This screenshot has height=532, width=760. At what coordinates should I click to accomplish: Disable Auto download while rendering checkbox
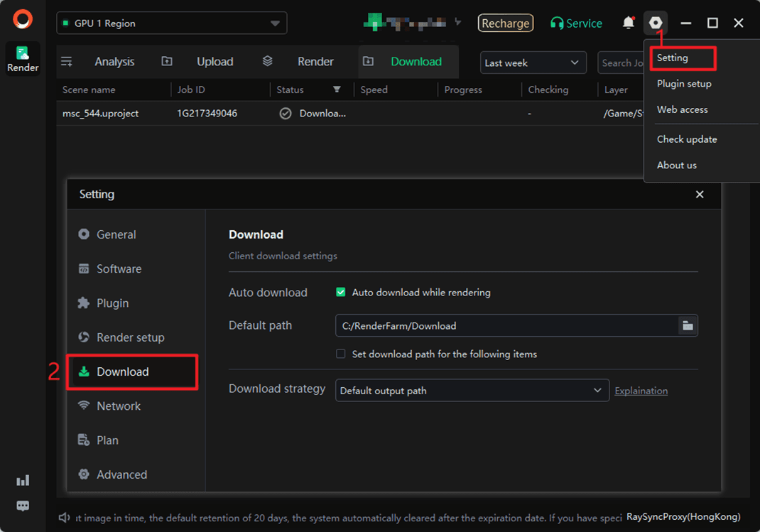(x=341, y=292)
